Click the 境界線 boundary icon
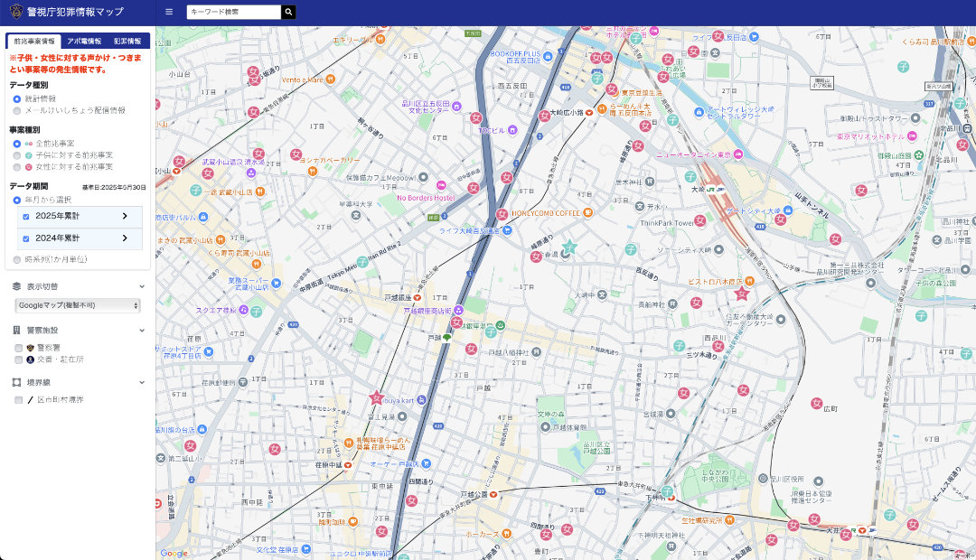Screen dimensions: 976x560 (17, 383)
